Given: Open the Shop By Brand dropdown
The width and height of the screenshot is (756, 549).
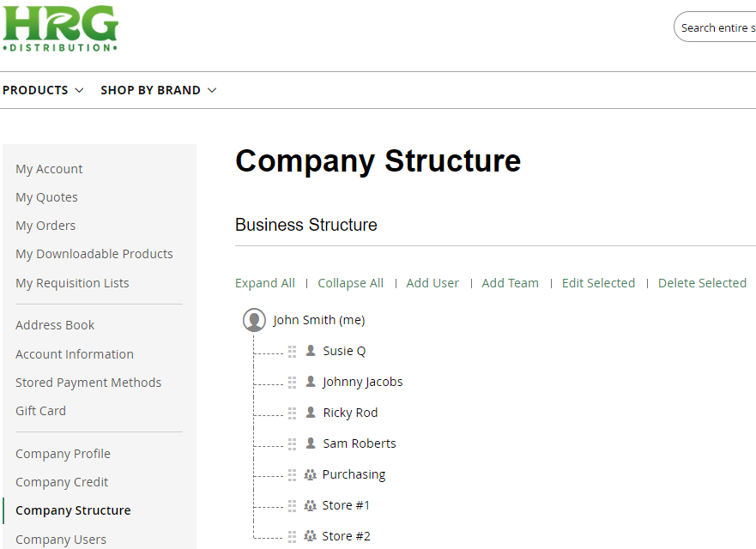Looking at the screenshot, I should [158, 90].
